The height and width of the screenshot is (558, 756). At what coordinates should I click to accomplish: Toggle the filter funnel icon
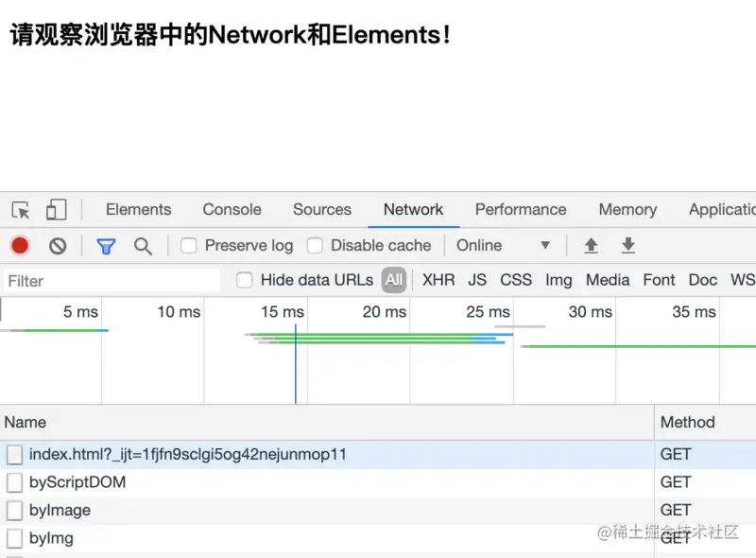(106, 246)
